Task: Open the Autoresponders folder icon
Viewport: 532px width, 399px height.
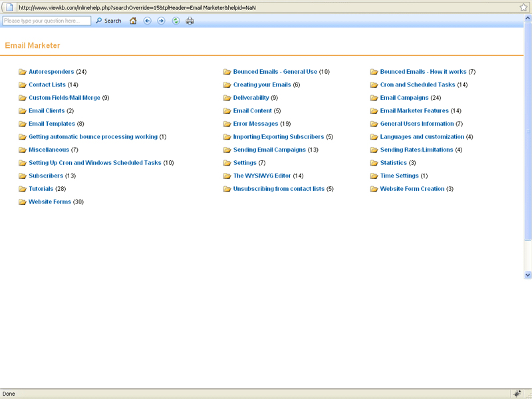Action: pos(23,72)
